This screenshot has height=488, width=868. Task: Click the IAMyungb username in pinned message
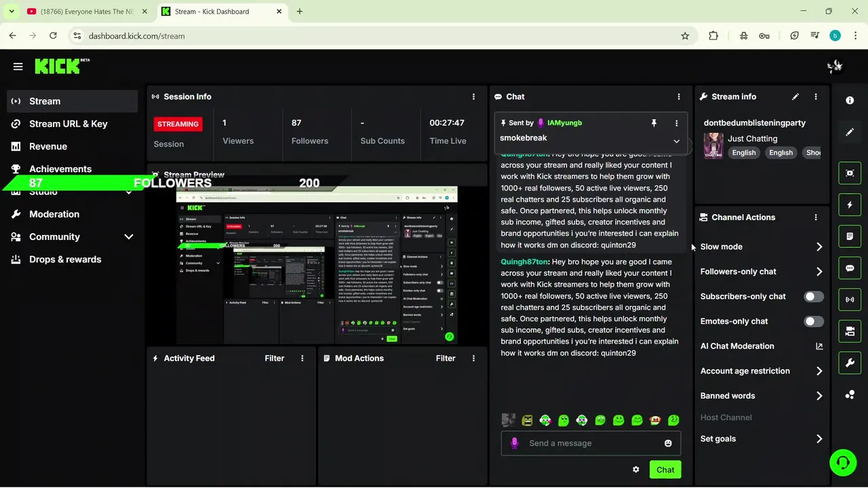pos(564,123)
